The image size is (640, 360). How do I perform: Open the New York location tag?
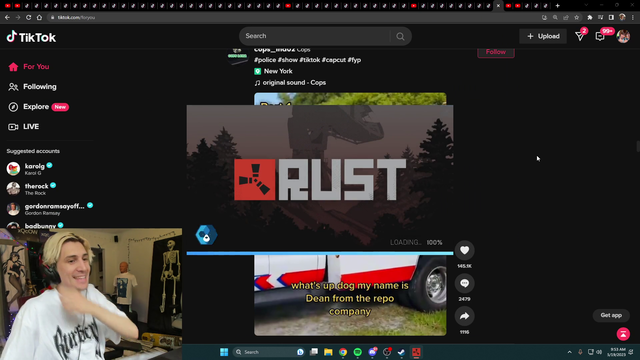pos(273,71)
